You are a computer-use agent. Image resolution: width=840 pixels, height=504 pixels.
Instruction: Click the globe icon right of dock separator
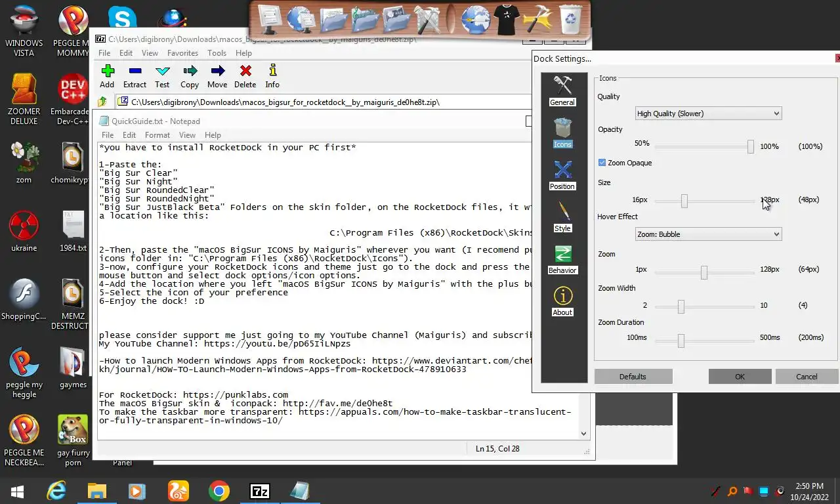(x=476, y=20)
